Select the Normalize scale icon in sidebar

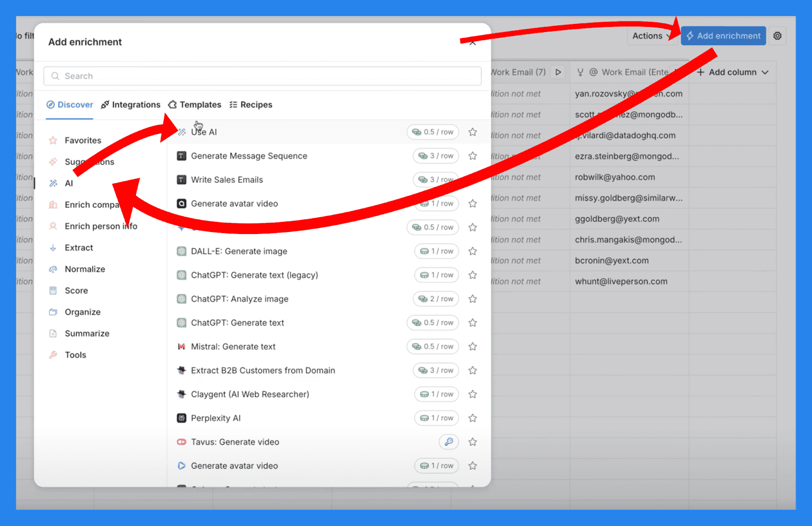click(x=53, y=269)
